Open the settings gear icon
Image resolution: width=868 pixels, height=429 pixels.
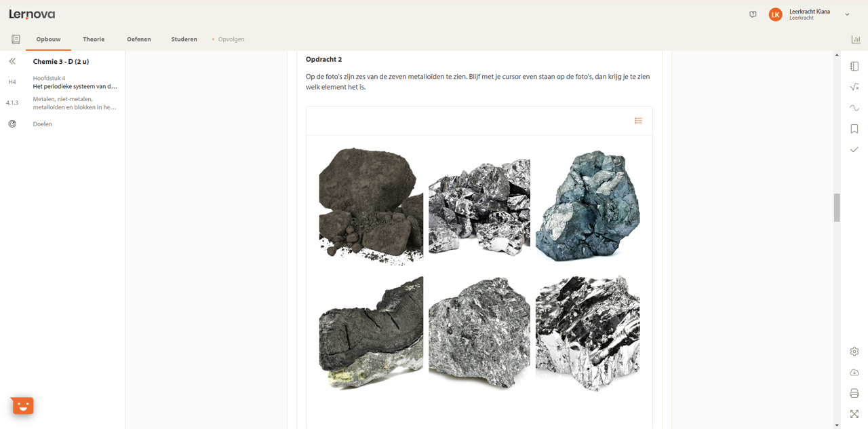pos(854,352)
